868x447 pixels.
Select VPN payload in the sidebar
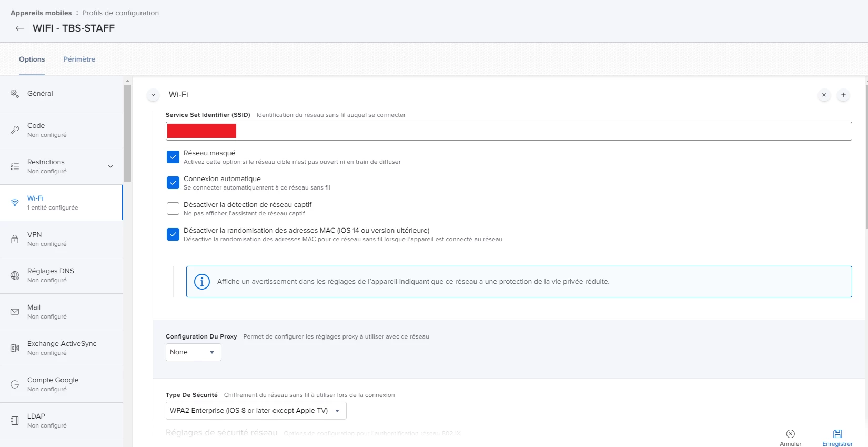coord(62,239)
